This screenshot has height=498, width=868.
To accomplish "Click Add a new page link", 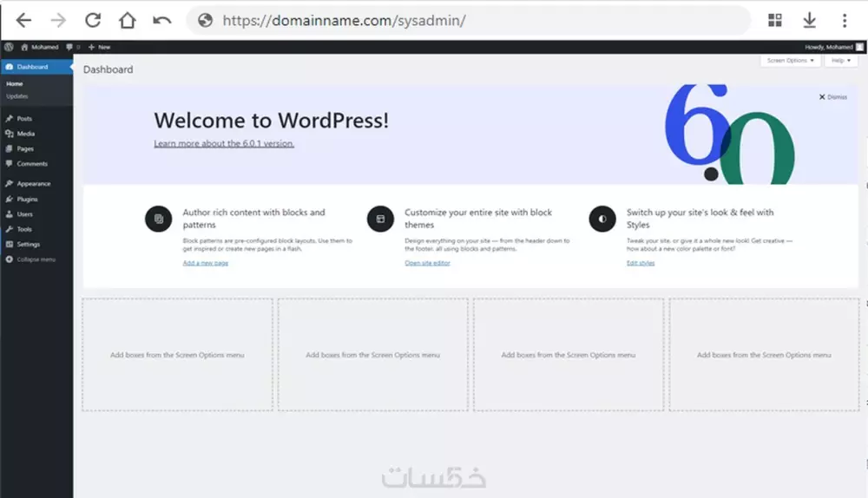I will [206, 263].
